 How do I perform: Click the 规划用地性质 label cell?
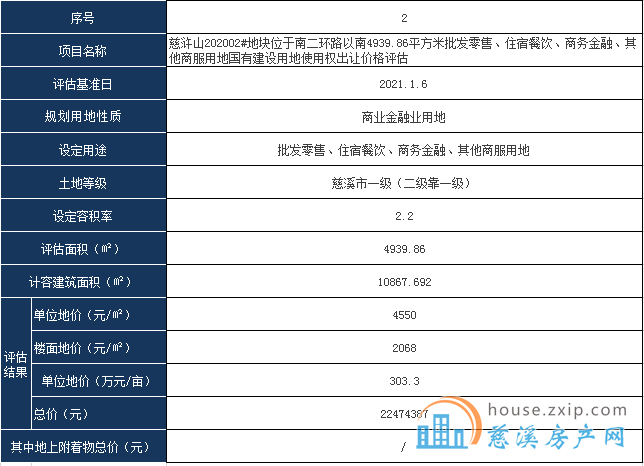click(83, 117)
